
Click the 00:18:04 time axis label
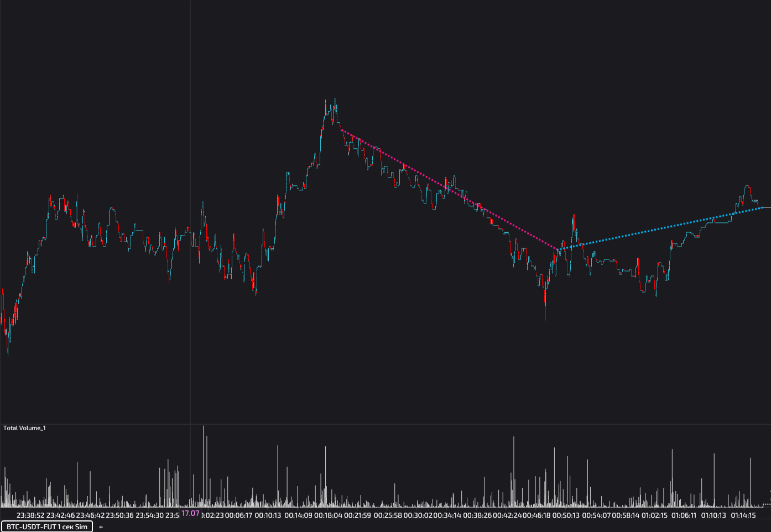point(328,515)
